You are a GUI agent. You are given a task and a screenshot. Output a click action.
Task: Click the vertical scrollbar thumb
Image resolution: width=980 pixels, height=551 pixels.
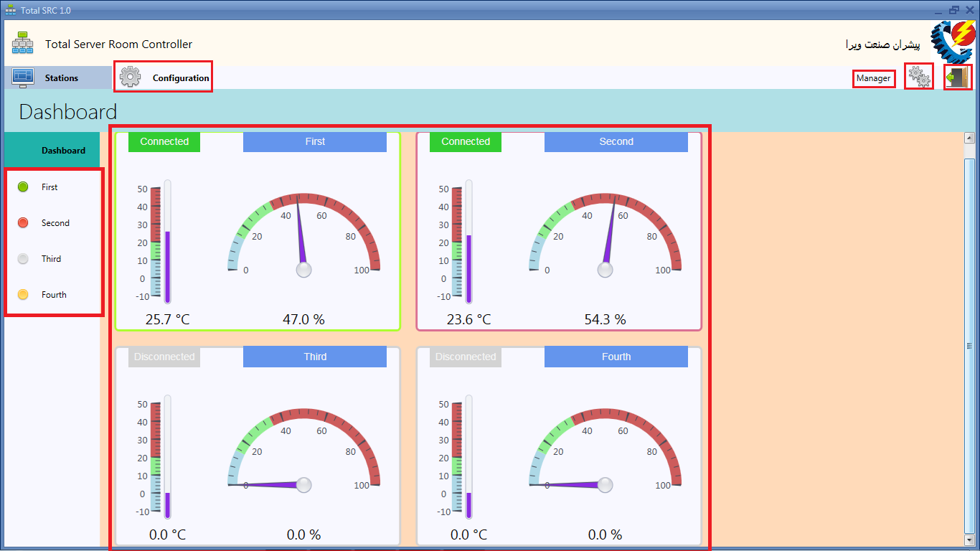(970, 345)
